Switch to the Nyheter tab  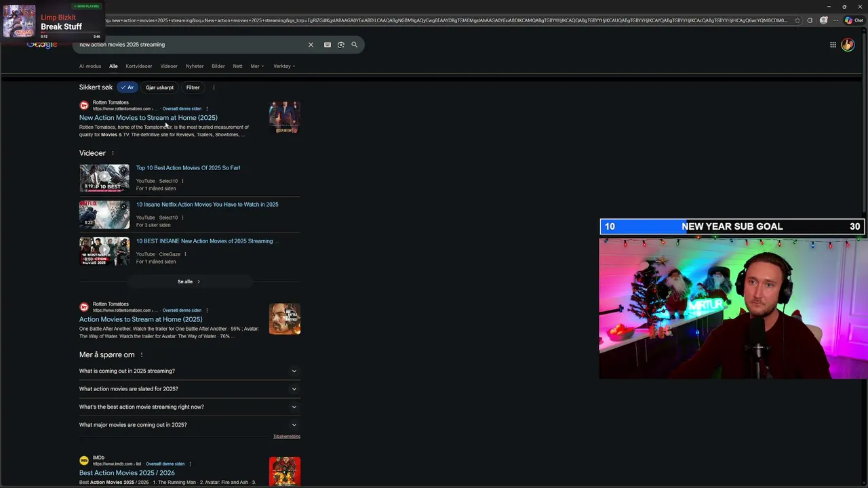point(195,66)
